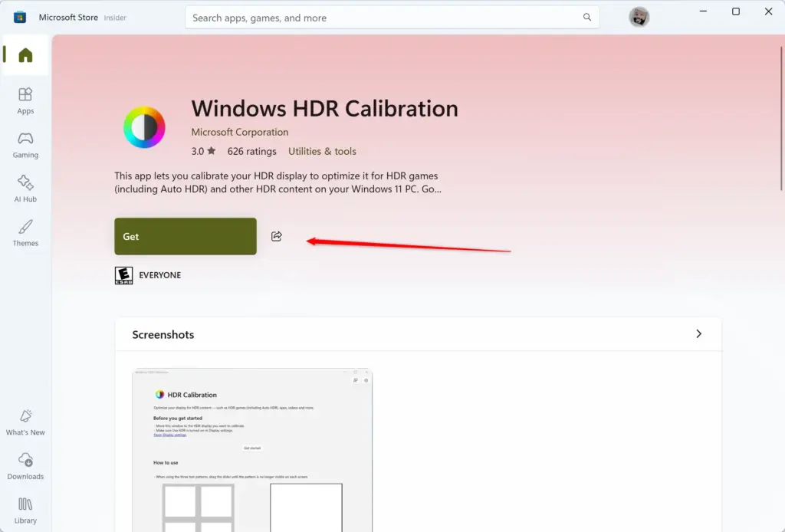Click the vertical scrollbar on the right
The height and width of the screenshot is (532, 785).
click(781, 119)
